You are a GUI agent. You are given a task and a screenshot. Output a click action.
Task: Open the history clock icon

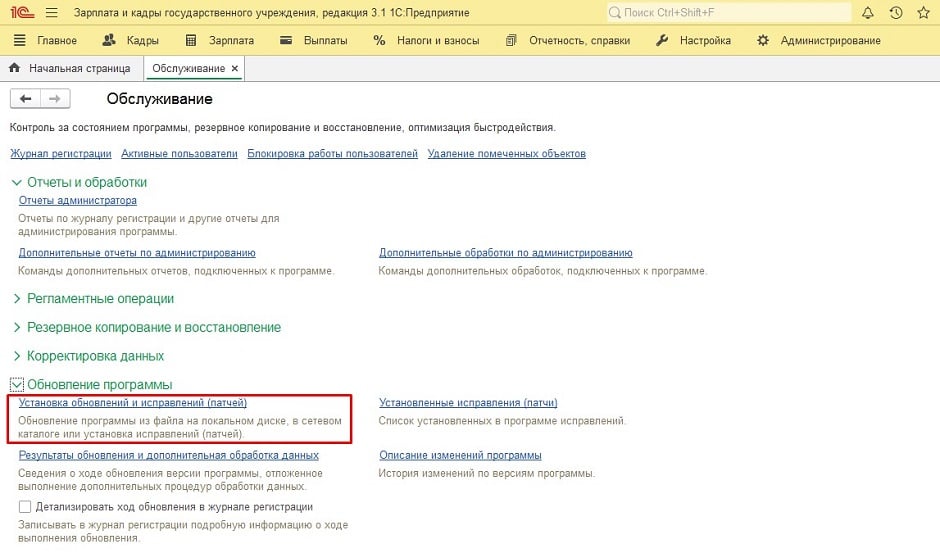click(x=896, y=12)
